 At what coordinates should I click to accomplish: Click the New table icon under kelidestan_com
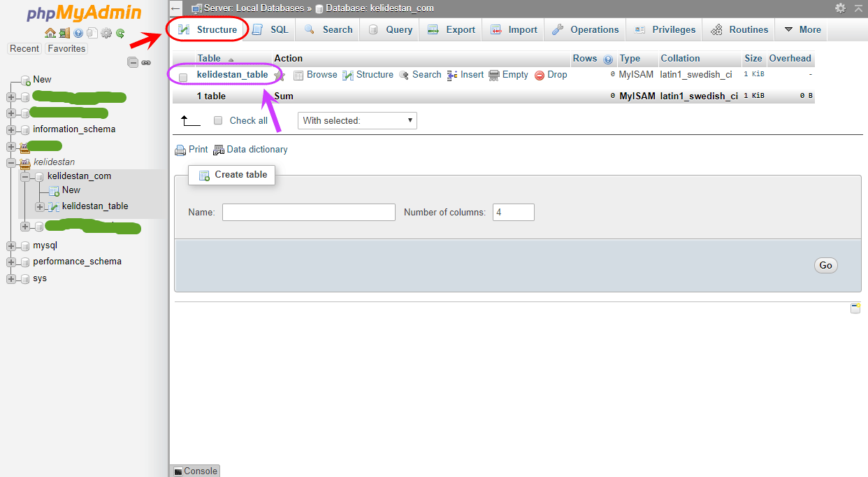click(54, 191)
